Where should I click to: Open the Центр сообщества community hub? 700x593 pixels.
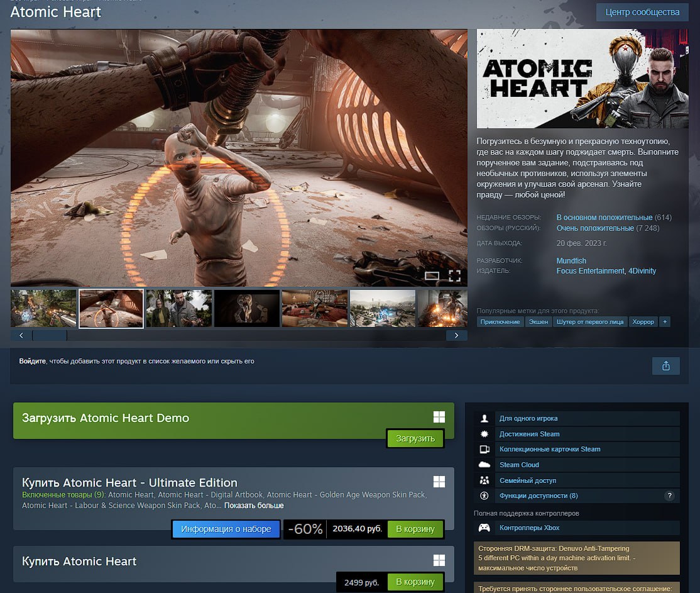[x=642, y=12]
